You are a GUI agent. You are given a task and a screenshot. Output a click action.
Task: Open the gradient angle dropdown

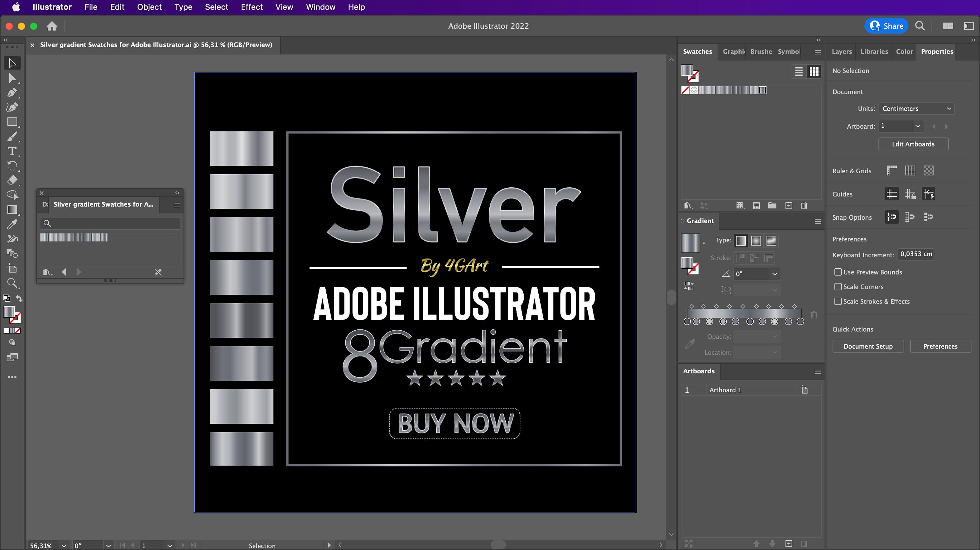(x=774, y=274)
